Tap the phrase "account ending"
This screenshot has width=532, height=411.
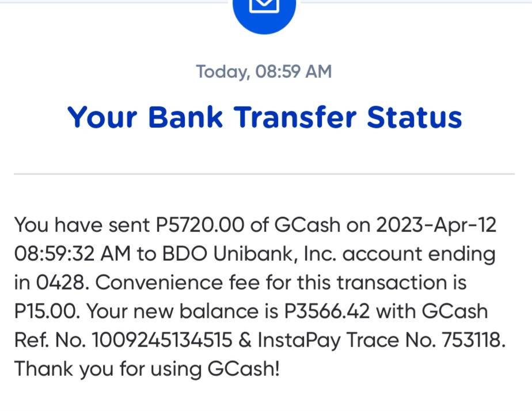tap(427, 254)
